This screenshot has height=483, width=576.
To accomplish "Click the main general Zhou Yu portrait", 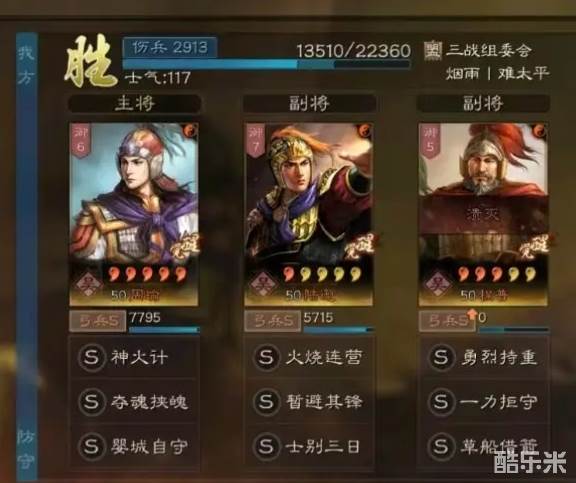I will click(x=134, y=215).
